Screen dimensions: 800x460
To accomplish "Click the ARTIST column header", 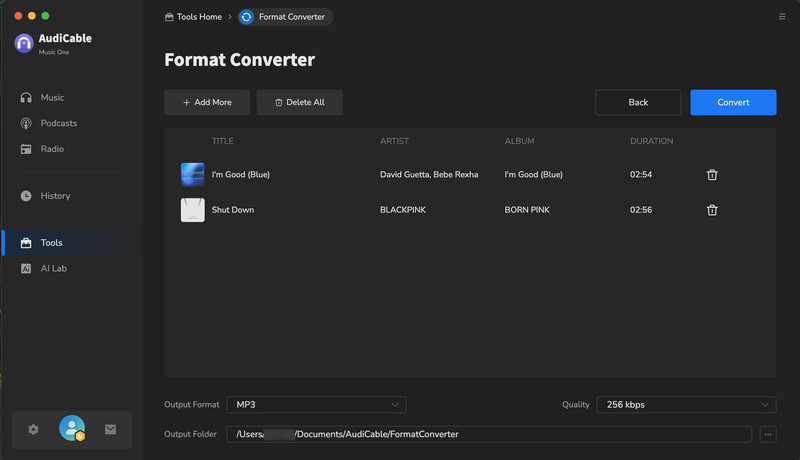I will (394, 141).
